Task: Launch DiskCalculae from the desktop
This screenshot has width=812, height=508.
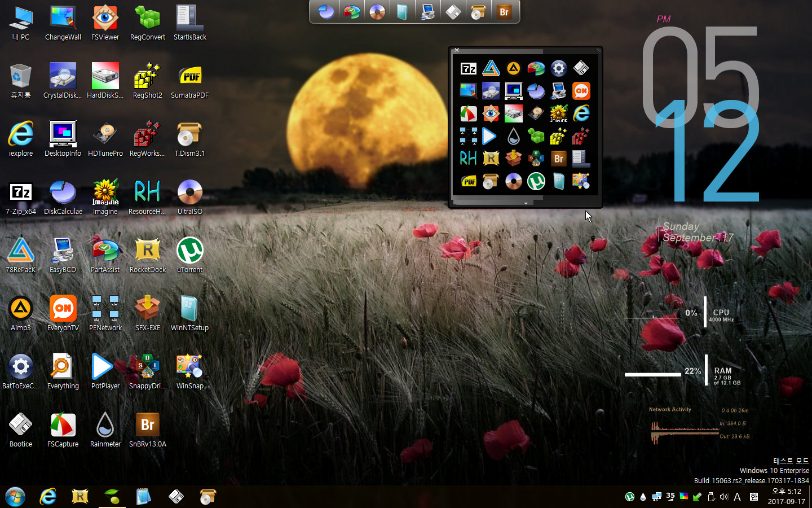Action: coord(63,198)
